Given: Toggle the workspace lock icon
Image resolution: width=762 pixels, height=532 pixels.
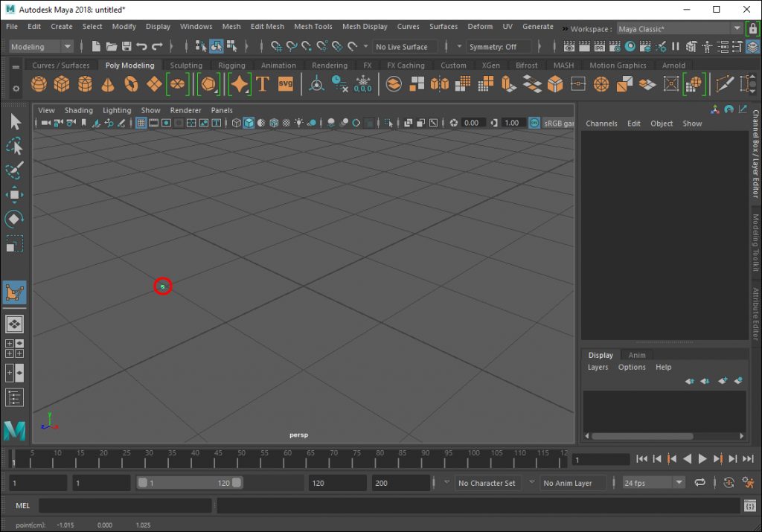Looking at the screenshot, I should (x=754, y=28).
